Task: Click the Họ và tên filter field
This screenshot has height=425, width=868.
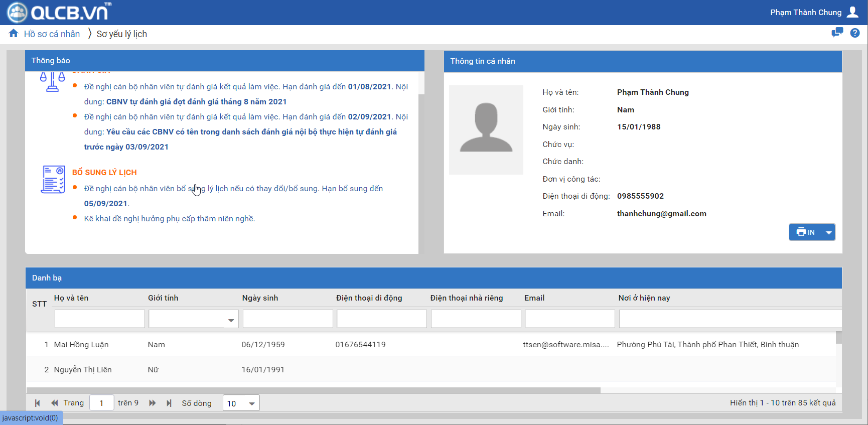Action: tap(99, 319)
